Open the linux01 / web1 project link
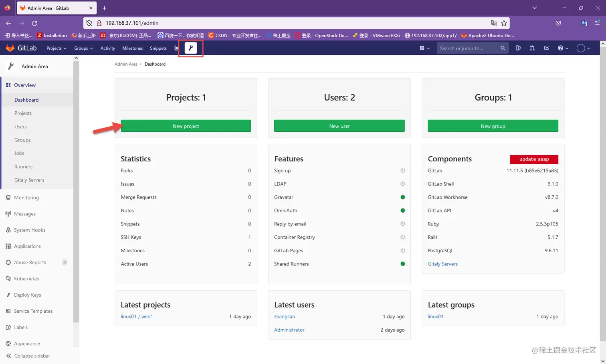 tap(137, 316)
